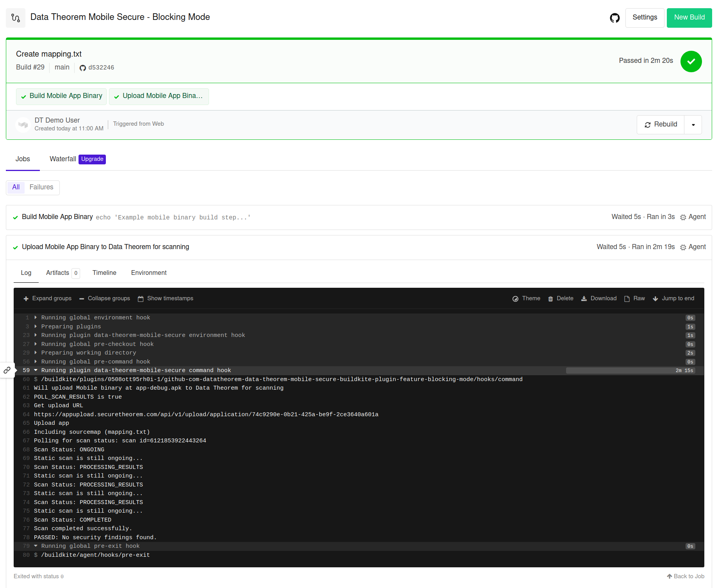The width and height of the screenshot is (718, 588).
Task: Collapse 'Running global pre-exit hook' group
Action: [36, 546]
